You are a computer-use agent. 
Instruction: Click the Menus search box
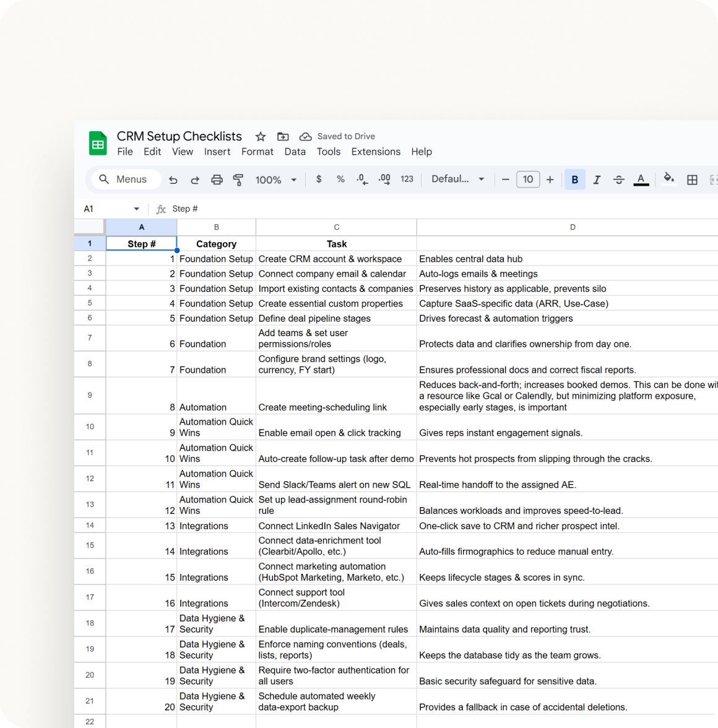coord(126,180)
